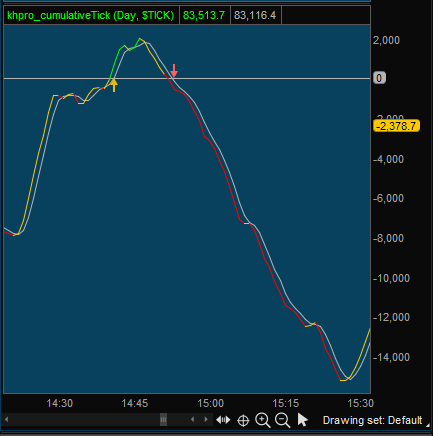Step chart left with small arrow
This screenshot has width=433, height=436.
[192, 419]
